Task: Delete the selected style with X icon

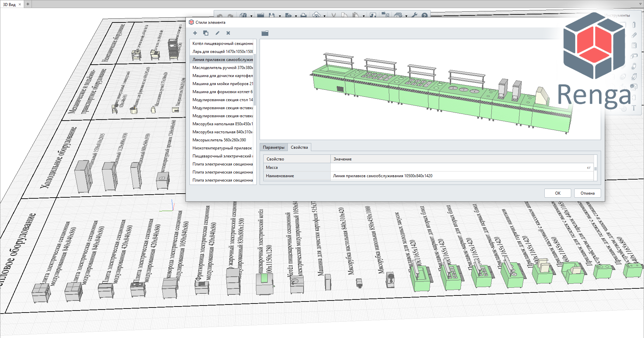Action: point(228,33)
